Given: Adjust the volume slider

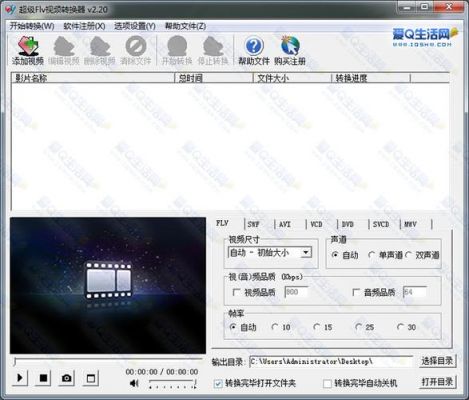Looking at the screenshot, I should pyautogui.click(x=172, y=383).
